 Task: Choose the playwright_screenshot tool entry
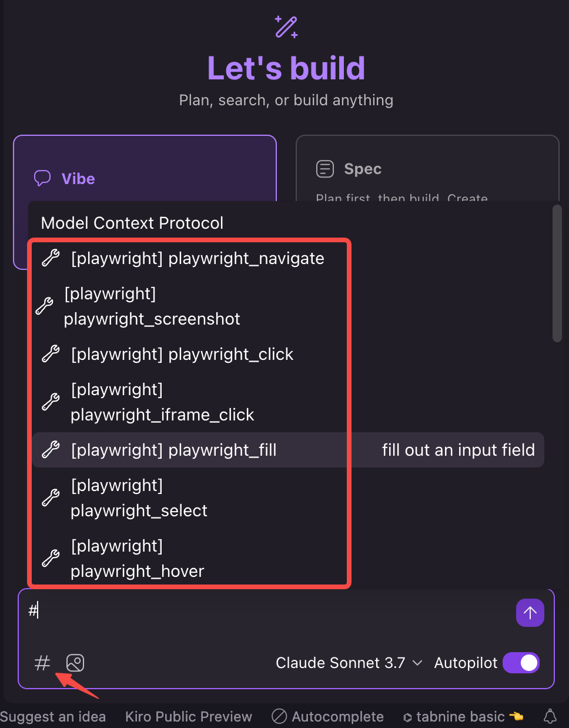click(152, 306)
